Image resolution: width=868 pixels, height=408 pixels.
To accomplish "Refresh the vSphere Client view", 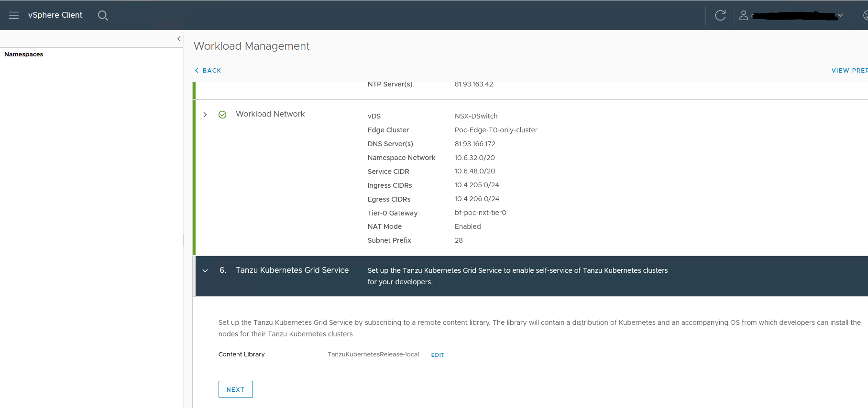I will tap(720, 15).
